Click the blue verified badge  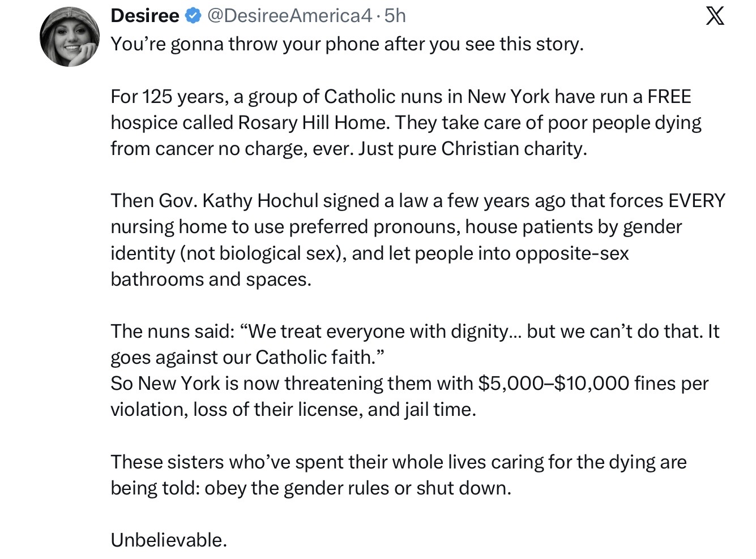[x=193, y=16]
